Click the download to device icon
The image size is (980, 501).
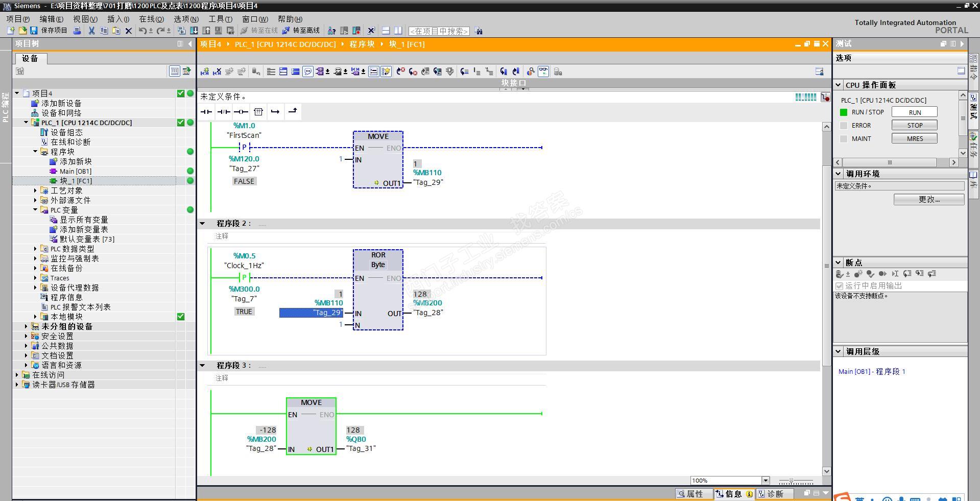point(194,31)
